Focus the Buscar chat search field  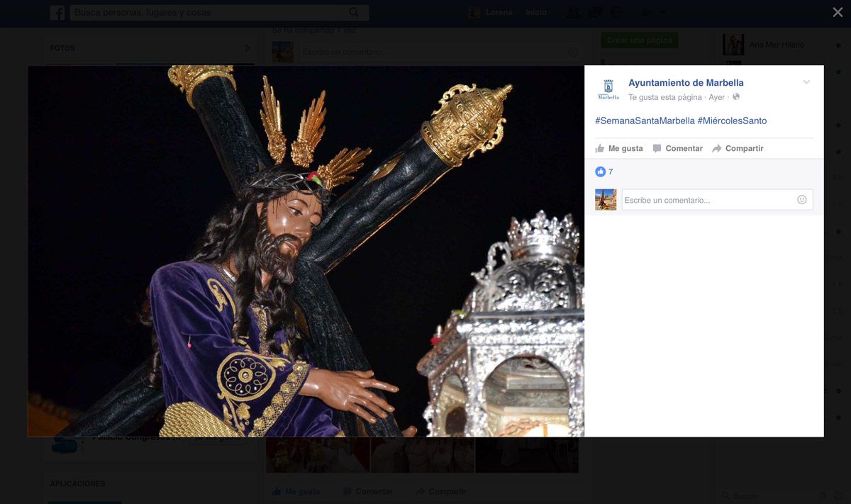click(x=769, y=496)
